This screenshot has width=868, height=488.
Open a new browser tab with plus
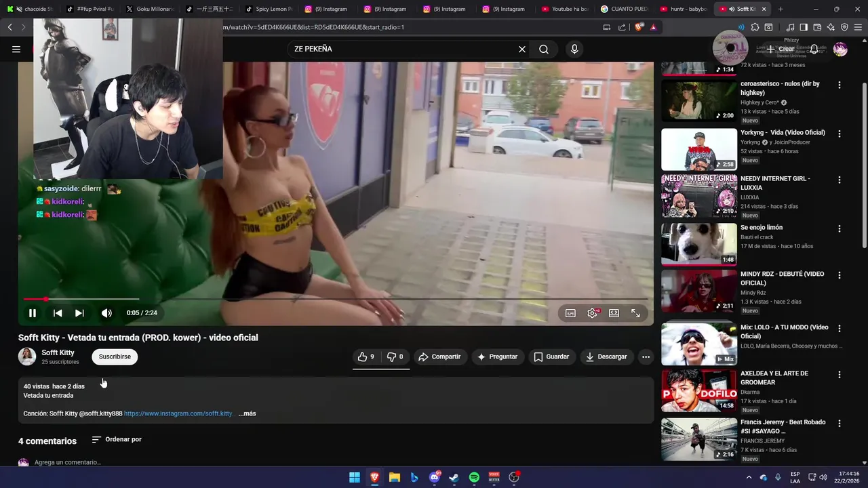point(781,9)
